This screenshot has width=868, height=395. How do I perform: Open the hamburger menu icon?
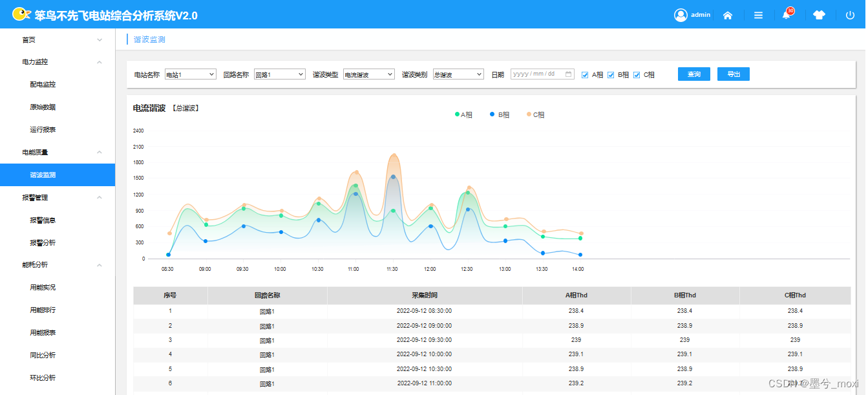[759, 16]
